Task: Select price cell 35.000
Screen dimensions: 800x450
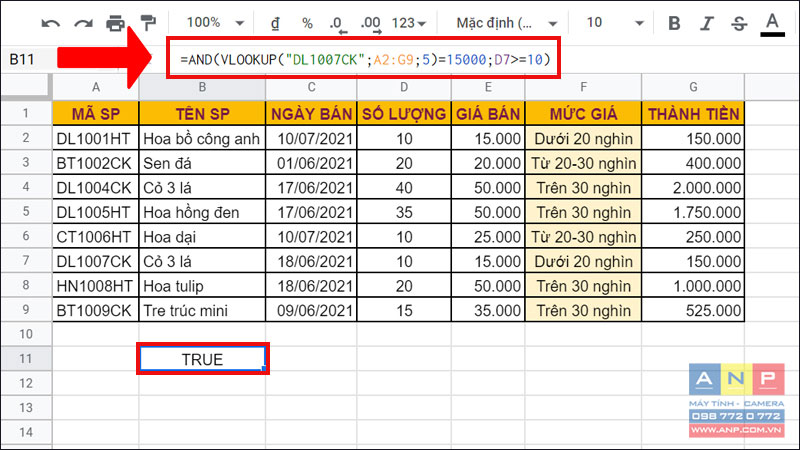Action: [488, 310]
